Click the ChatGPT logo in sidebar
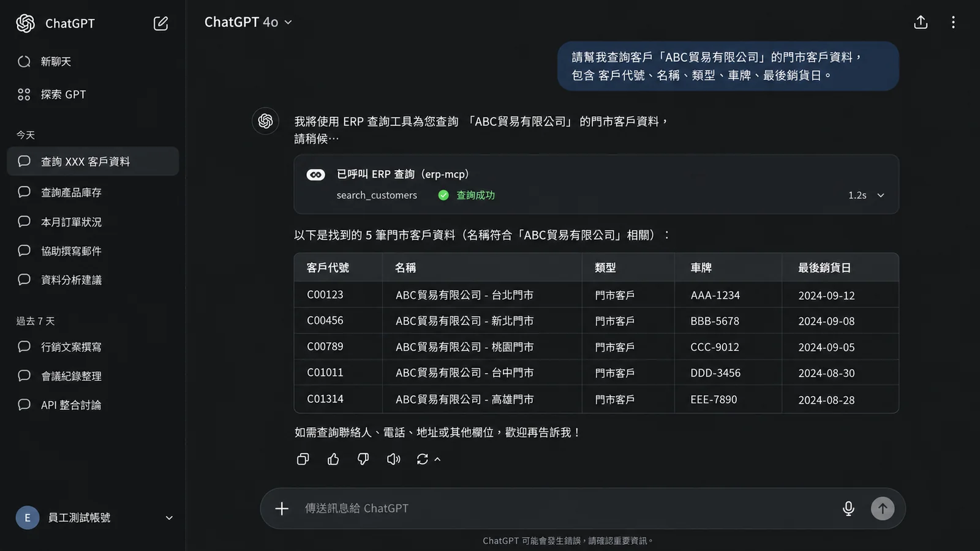Image resolution: width=980 pixels, height=551 pixels. pyautogui.click(x=25, y=23)
